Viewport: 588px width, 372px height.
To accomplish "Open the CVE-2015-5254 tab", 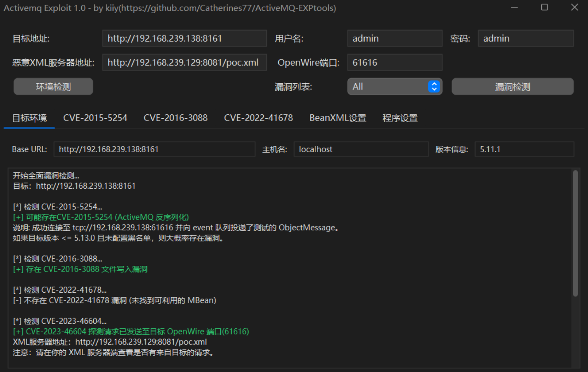I will click(95, 118).
